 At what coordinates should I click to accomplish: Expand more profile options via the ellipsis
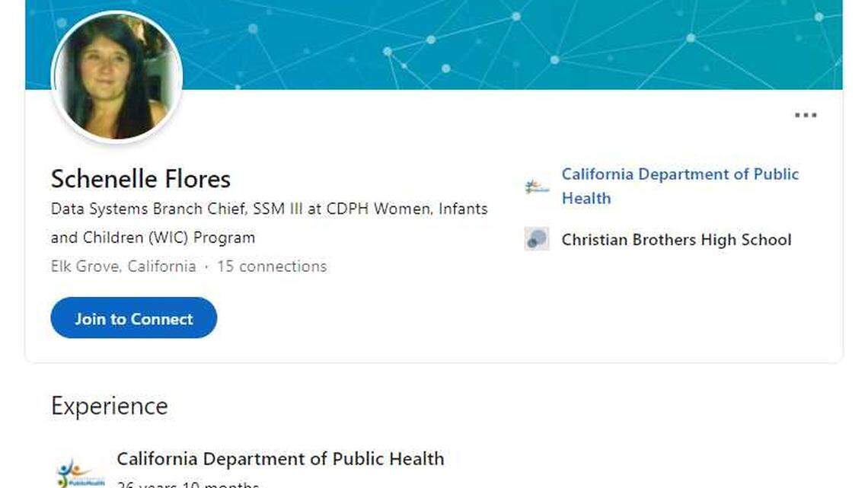coord(805,114)
